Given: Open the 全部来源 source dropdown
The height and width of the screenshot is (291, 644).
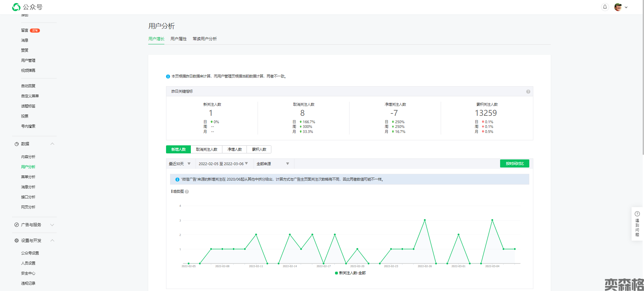Looking at the screenshot, I should pos(273,164).
